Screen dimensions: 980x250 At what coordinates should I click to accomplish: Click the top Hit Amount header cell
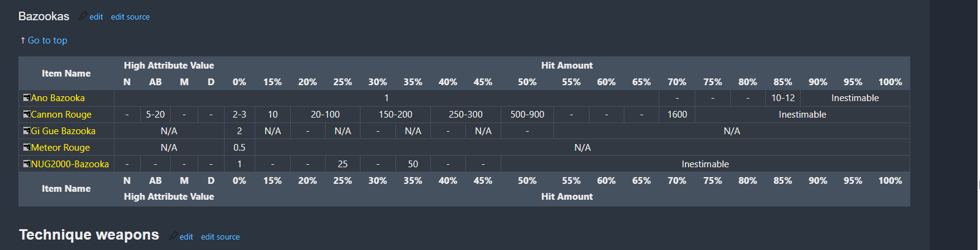click(567, 66)
